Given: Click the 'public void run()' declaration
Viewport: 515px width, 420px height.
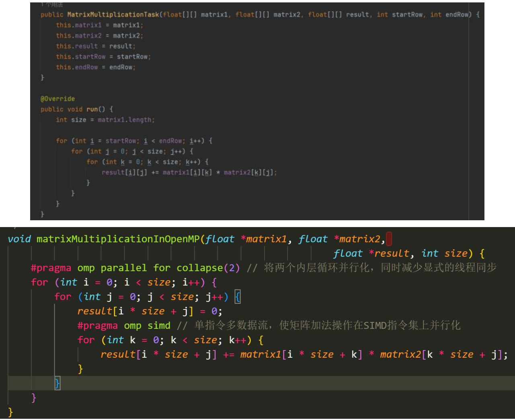Looking at the screenshot, I should pos(76,109).
